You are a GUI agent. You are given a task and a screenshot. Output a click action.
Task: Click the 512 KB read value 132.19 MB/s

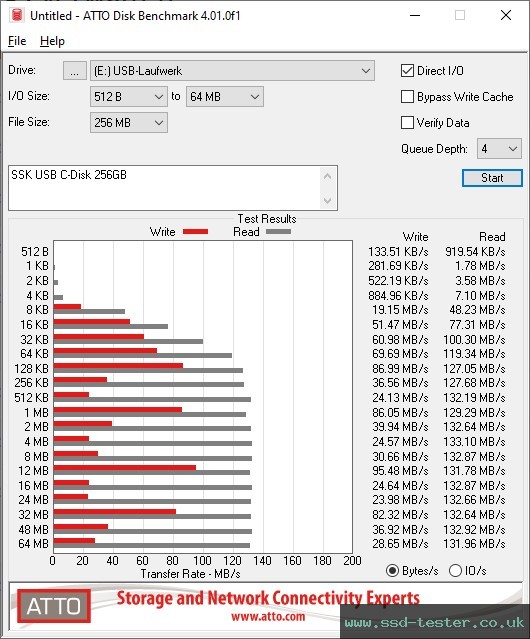click(474, 398)
